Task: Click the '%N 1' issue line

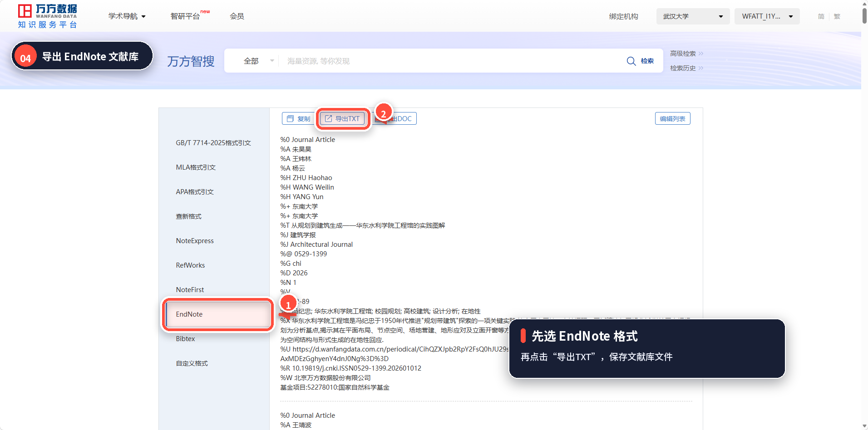Action: coord(288,283)
